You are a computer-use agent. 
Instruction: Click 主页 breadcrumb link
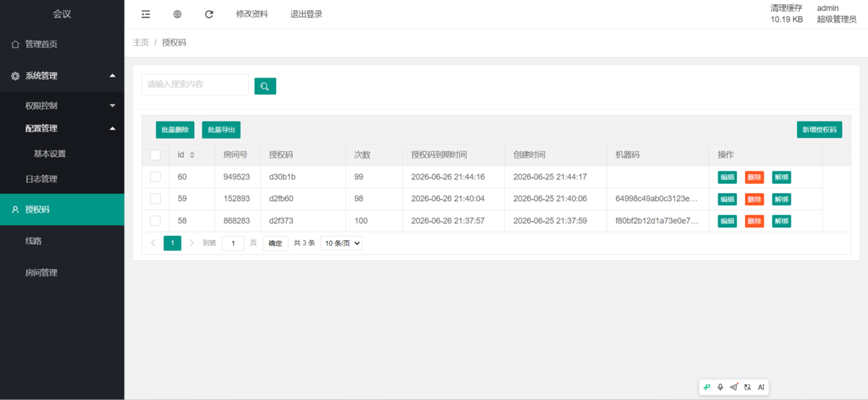(x=141, y=43)
